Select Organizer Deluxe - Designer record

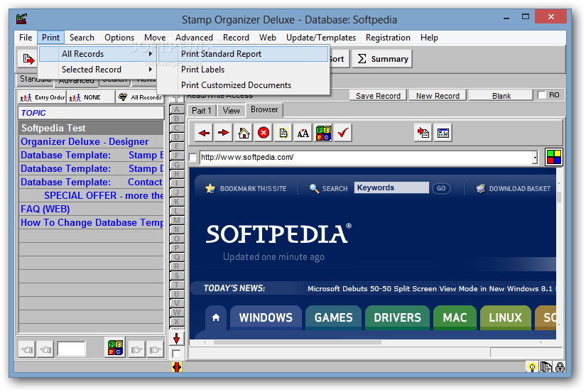pos(91,141)
